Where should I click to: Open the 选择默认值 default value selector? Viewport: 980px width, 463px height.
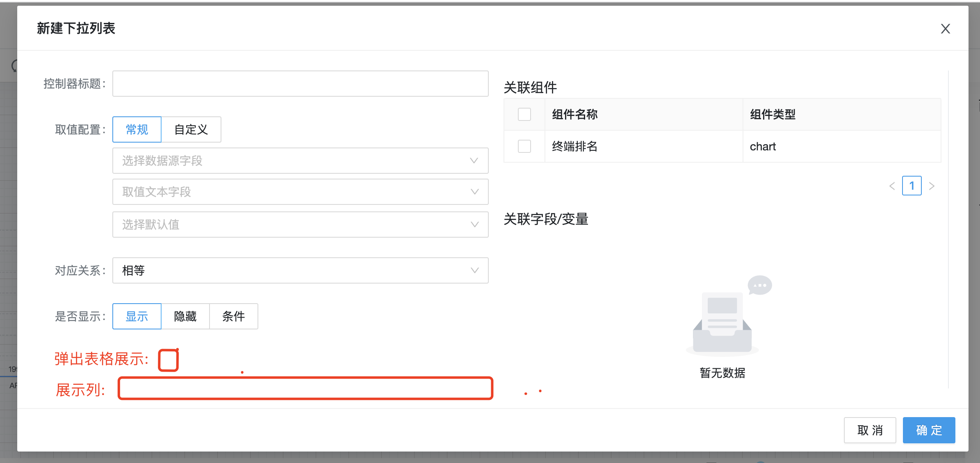(299, 225)
